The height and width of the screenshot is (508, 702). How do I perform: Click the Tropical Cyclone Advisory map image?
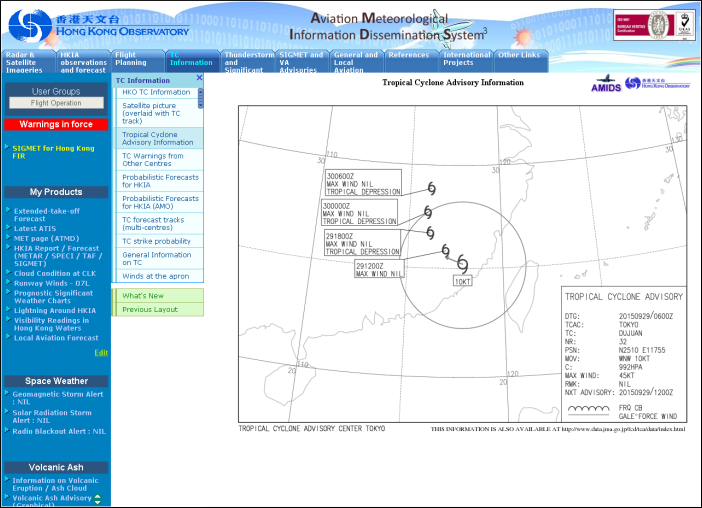coord(462,264)
